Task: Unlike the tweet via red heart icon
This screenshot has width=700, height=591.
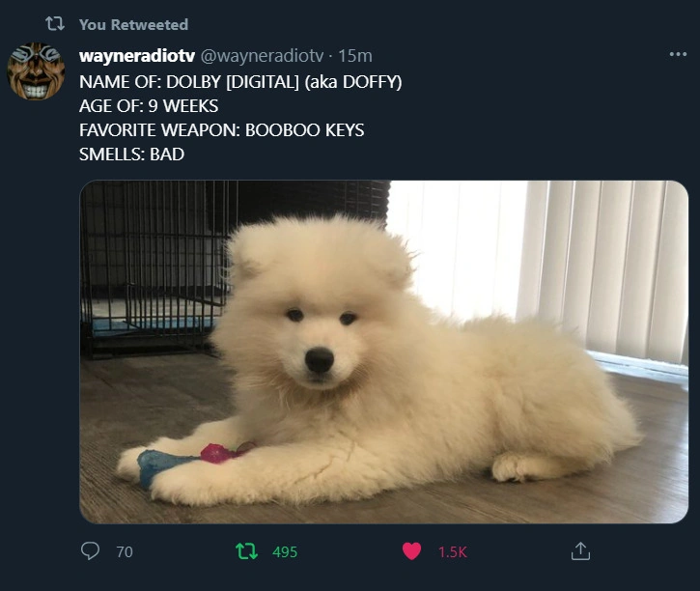Action: pyautogui.click(x=411, y=551)
